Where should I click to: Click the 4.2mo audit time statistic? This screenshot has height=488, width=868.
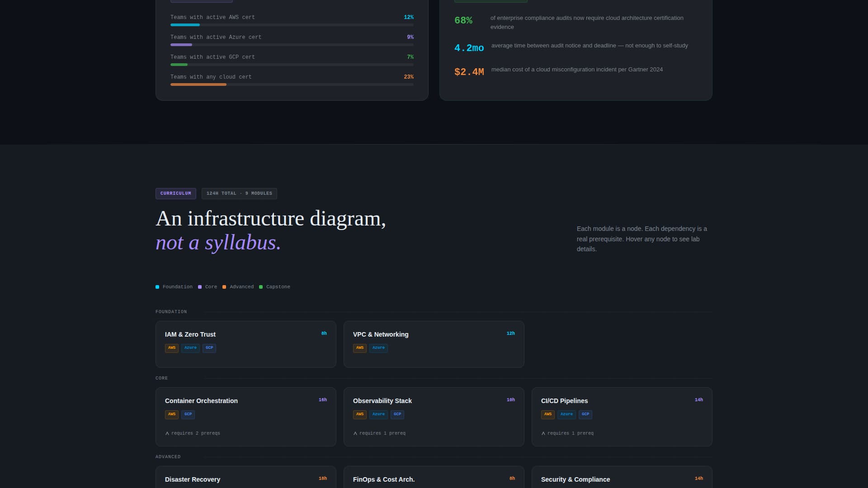[469, 48]
